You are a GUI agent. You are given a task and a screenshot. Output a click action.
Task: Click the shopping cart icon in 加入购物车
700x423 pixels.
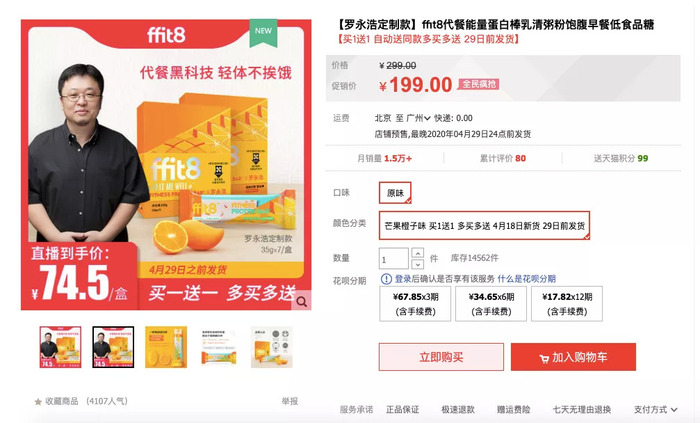(x=544, y=358)
